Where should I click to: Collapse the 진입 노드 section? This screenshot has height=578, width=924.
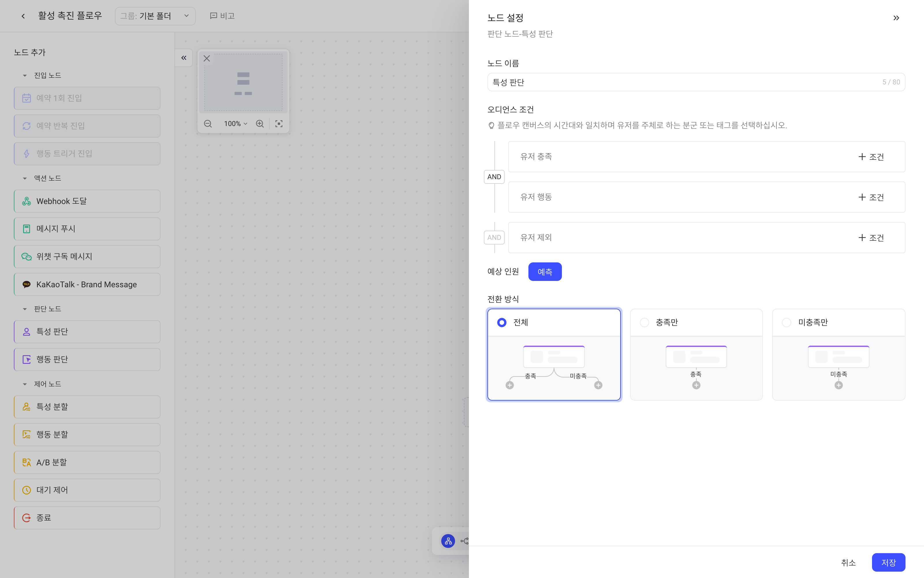coord(25,75)
